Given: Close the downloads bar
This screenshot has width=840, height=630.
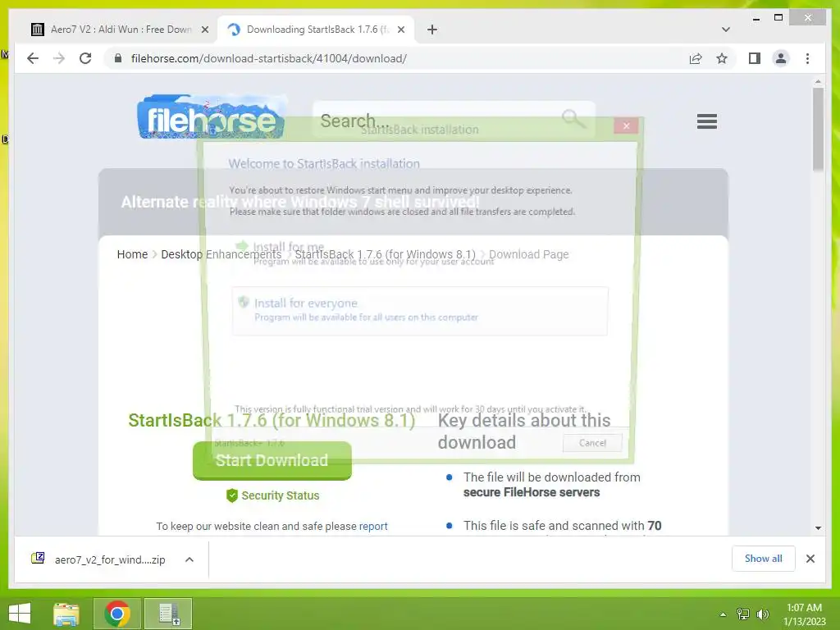Looking at the screenshot, I should click(x=810, y=559).
